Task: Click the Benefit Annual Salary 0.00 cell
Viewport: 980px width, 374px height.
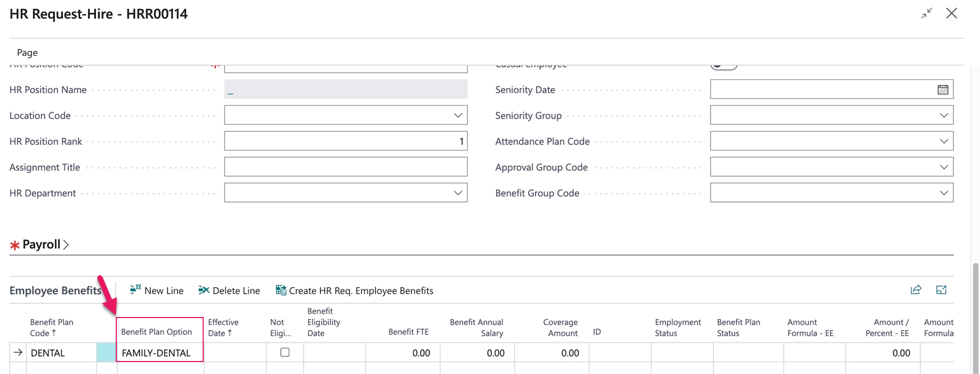Action: point(478,353)
